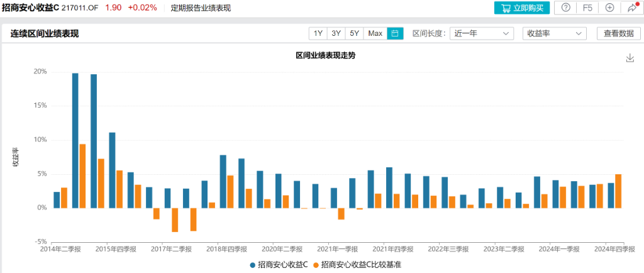This screenshot has height=273, width=644.
Task: Click the blue legend dot for 招商安心收益C
Action: 252,265
